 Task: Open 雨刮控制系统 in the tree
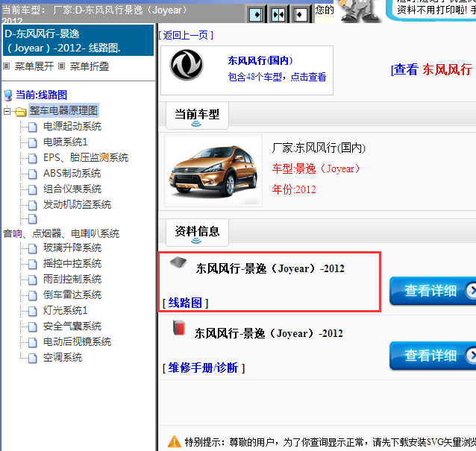click(x=72, y=279)
